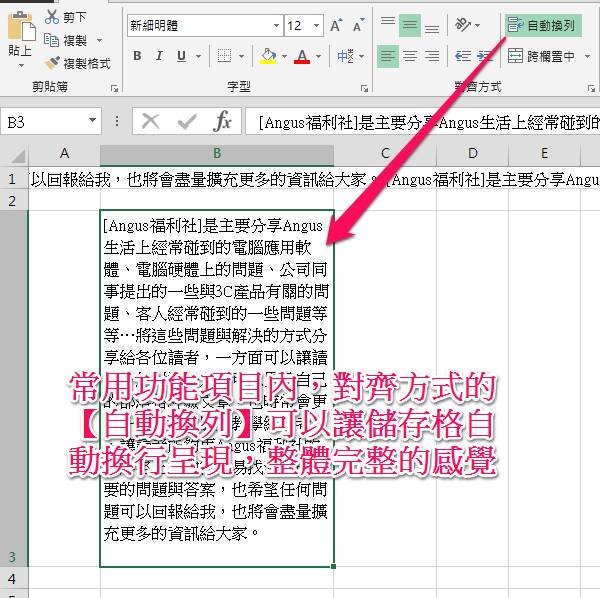Increase font size with large A icon

[x=336, y=26]
